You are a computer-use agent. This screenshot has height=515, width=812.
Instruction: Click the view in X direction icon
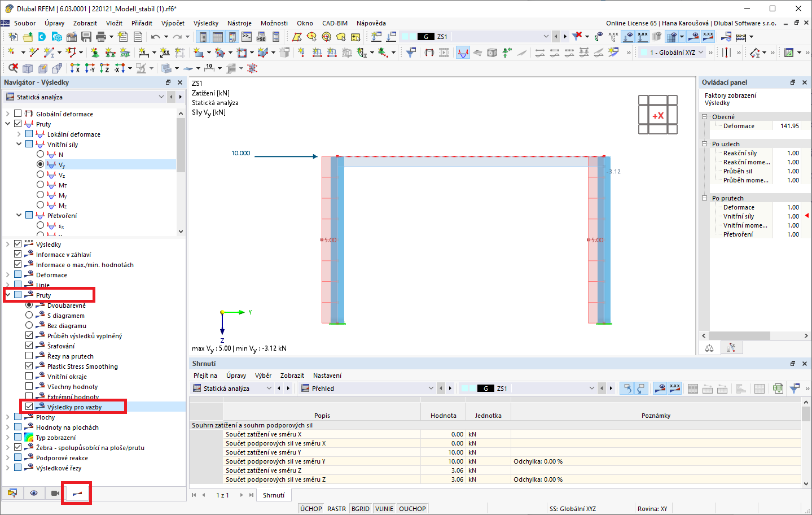point(75,68)
